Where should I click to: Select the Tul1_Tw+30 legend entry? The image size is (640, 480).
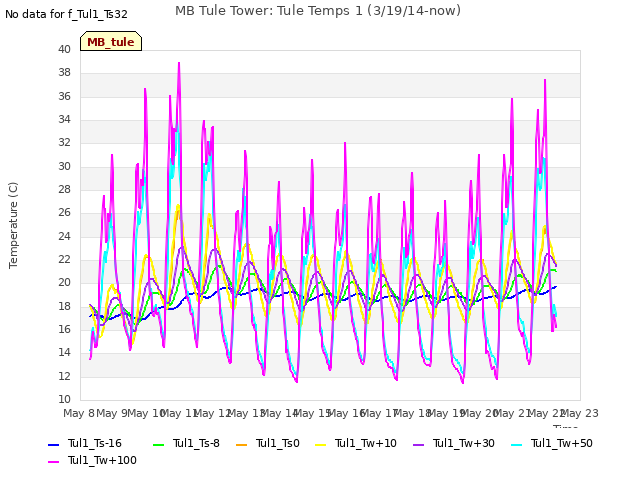click(x=454, y=444)
